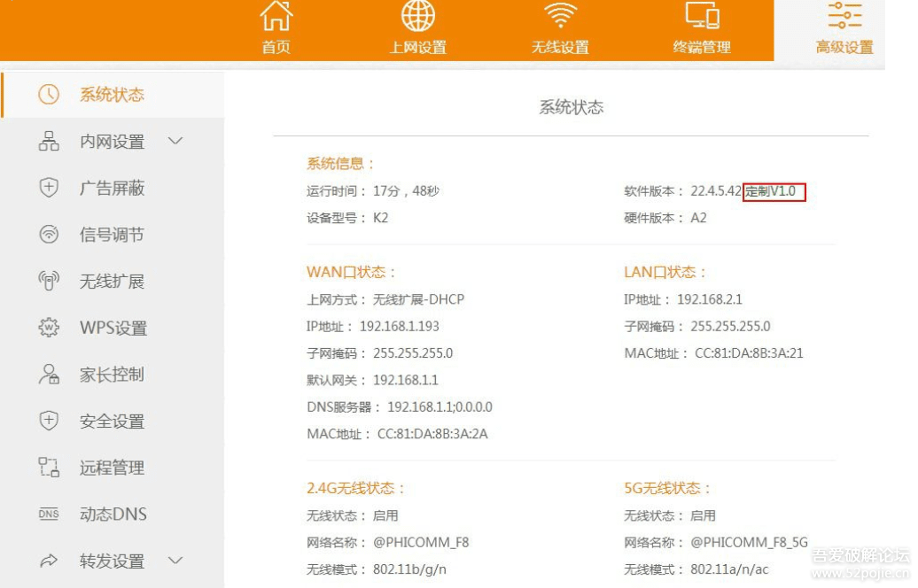The image size is (918, 588).
Task: Click the DNS icon beside 动态DNS
Action: 49,514
